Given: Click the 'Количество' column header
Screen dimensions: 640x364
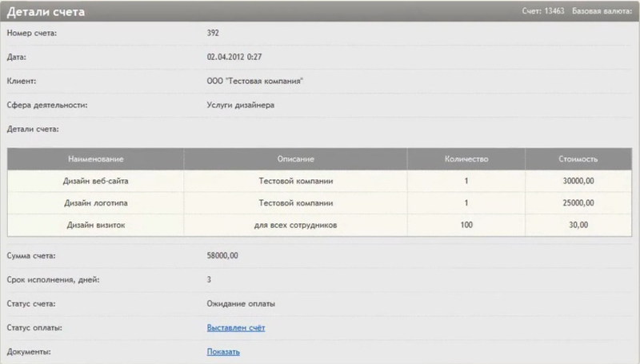Looking at the screenshot, I should pos(466,159).
